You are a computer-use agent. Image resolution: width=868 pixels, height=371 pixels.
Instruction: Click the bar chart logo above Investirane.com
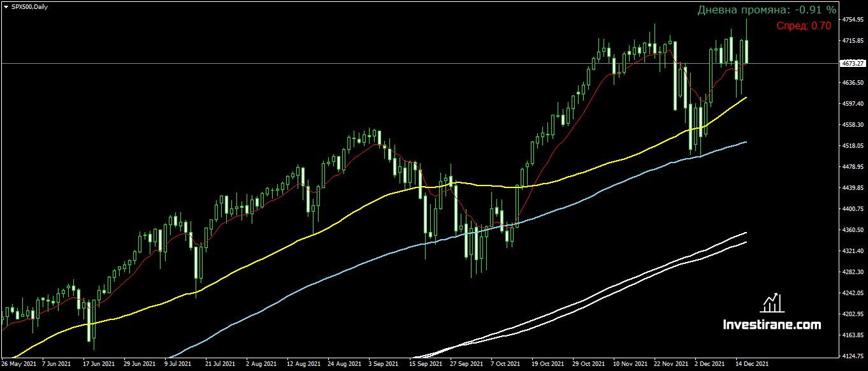772,303
